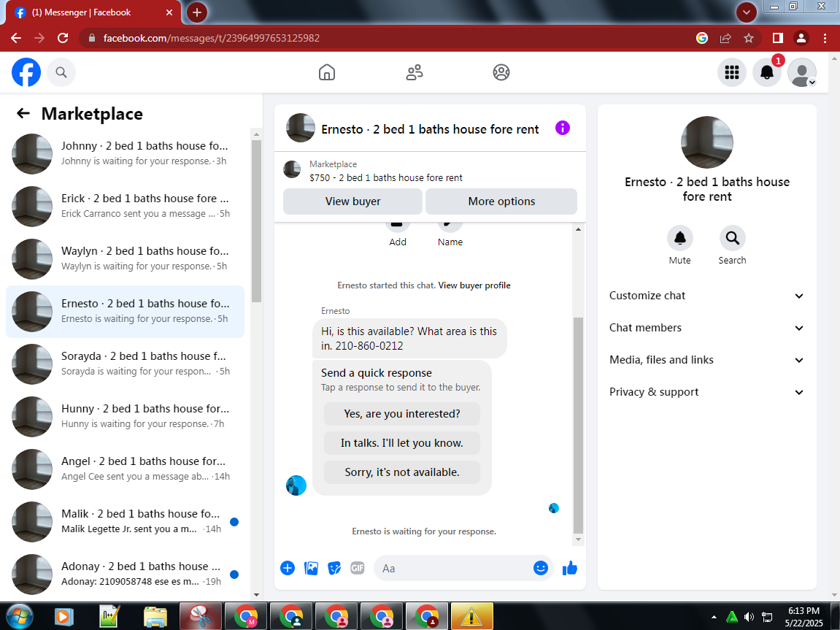Click the conversation list scrollbar

(x=257, y=220)
